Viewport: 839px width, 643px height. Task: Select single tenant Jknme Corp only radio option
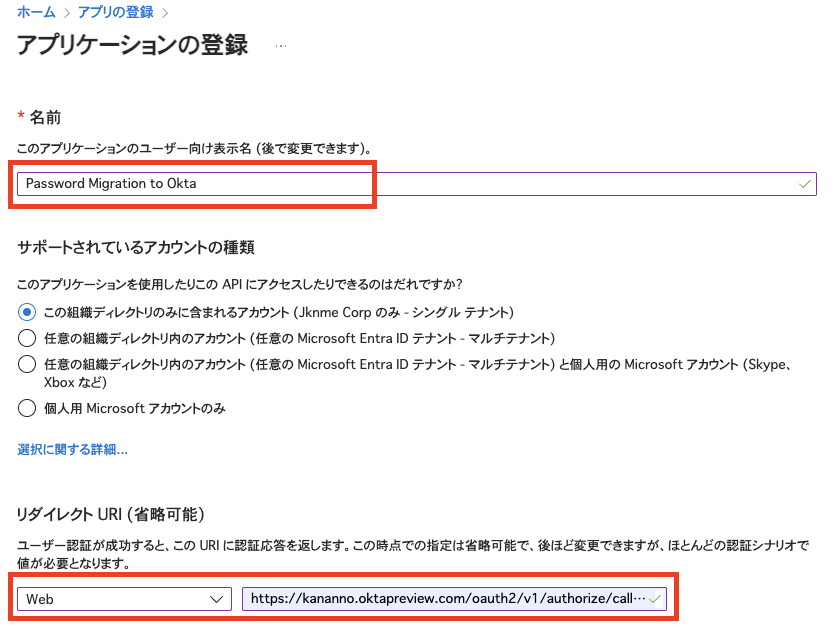pos(28,312)
